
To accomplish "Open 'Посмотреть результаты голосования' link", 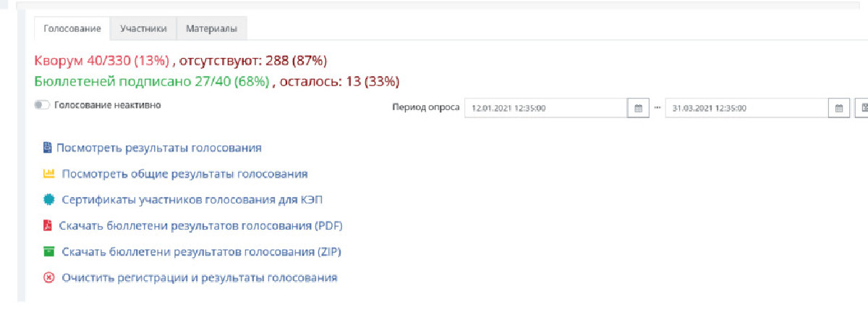I will point(159,148).
